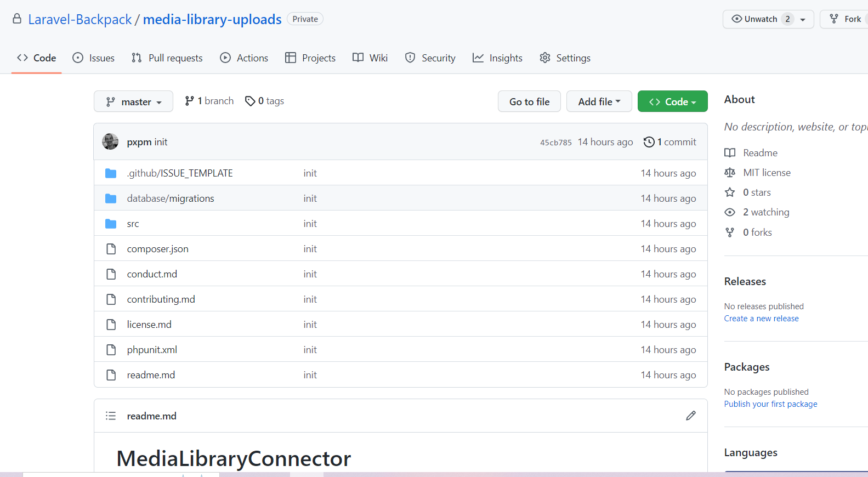Go to the Security tab

click(x=430, y=58)
